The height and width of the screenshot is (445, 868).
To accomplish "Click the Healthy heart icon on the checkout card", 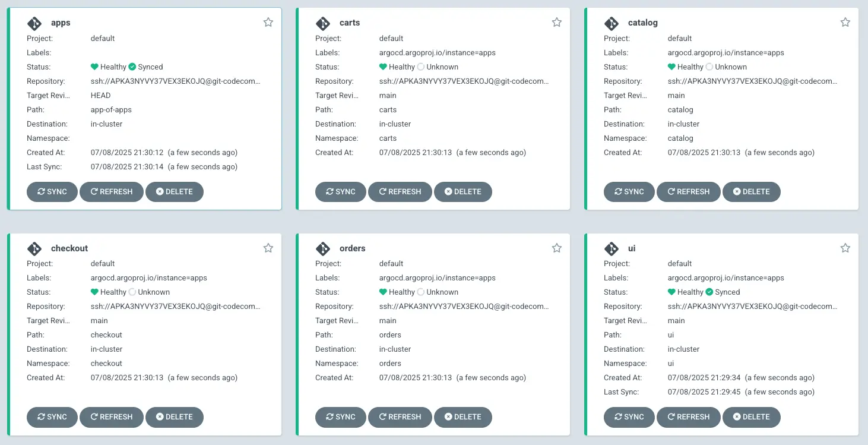I will click(95, 292).
